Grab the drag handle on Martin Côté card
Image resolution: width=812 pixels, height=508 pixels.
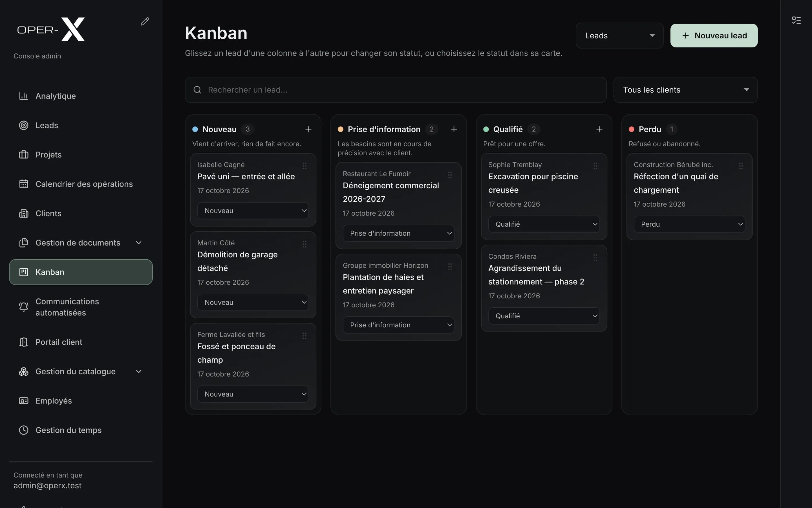(x=304, y=244)
